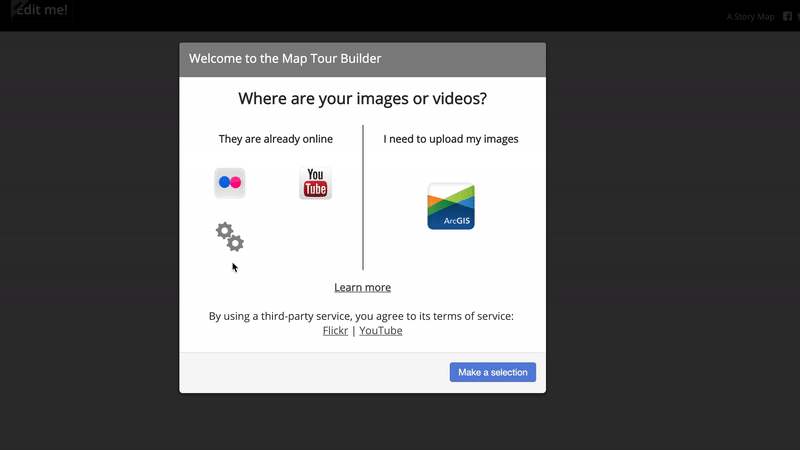Open YouTube terms of service link
Screen dimensions: 800x450
pos(381,331)
